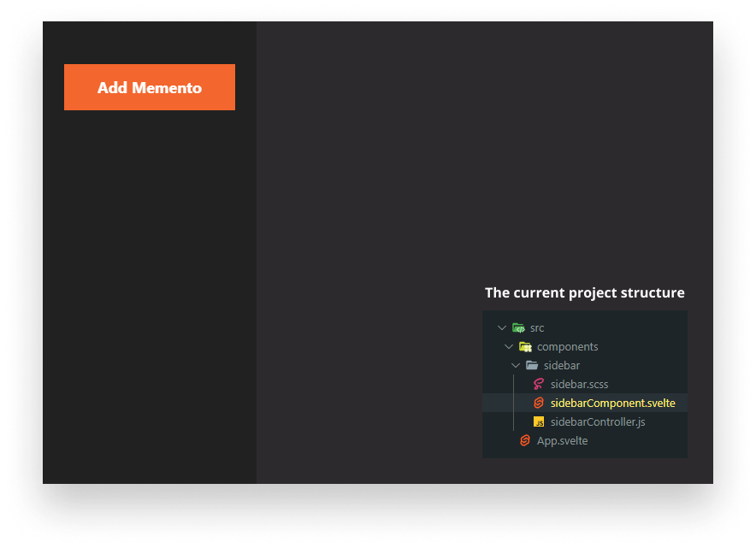Screen dimensions: 756x548
Task: Collapse the components folder chevron
Action: click(x=509, y=346)
